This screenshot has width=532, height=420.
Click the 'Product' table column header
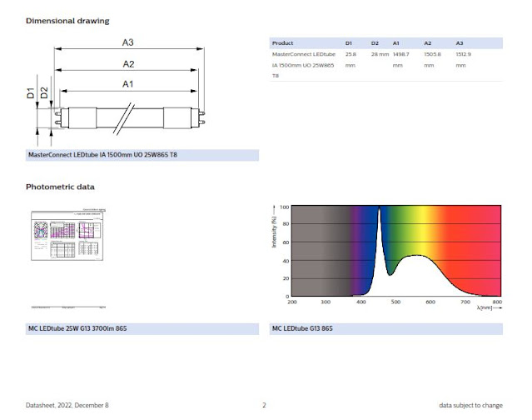pyautogui.click(x=282, y=43)
